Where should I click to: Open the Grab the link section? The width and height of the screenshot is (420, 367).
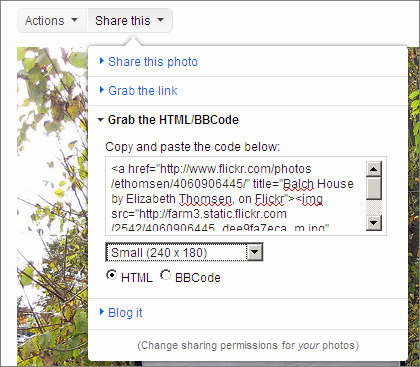[x=143, y=91]
